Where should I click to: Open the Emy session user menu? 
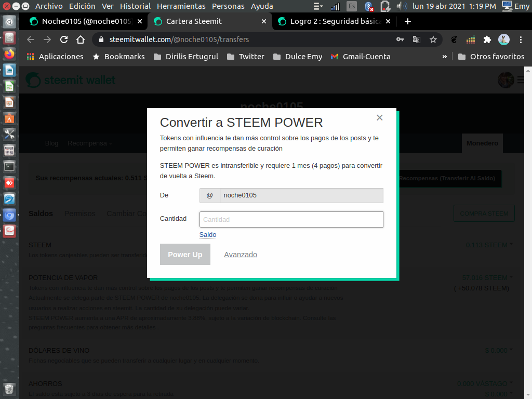516,6
